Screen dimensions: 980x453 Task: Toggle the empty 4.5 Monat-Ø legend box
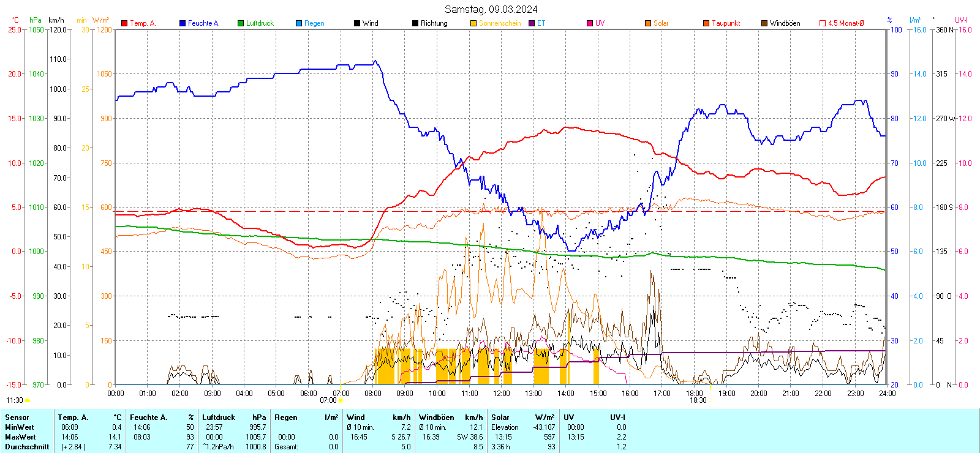click(823, 23)
